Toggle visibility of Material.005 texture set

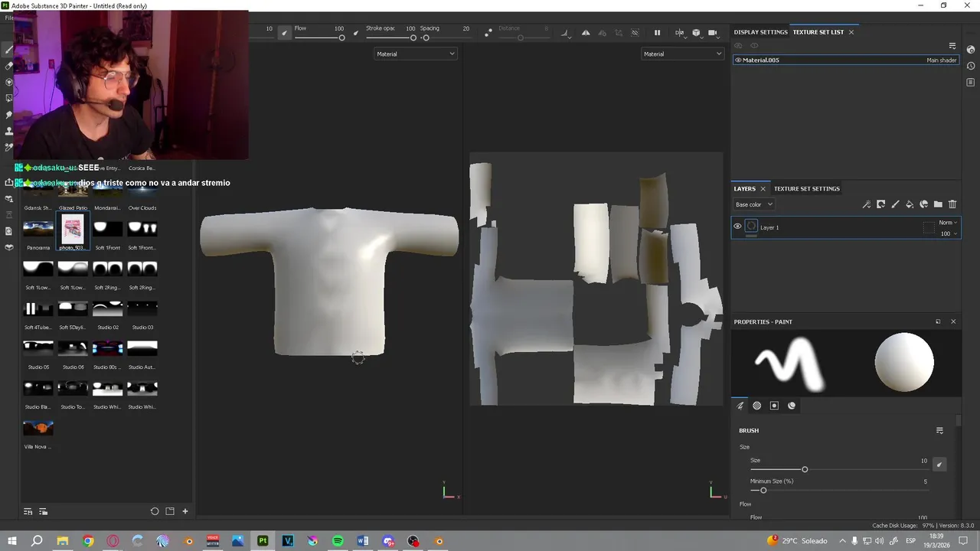[738, 60]
